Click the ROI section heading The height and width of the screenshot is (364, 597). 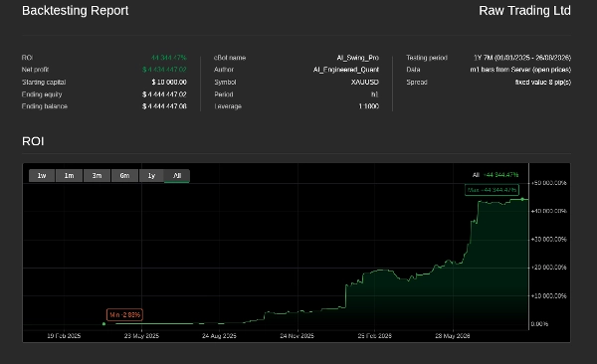tap(33, 141)
